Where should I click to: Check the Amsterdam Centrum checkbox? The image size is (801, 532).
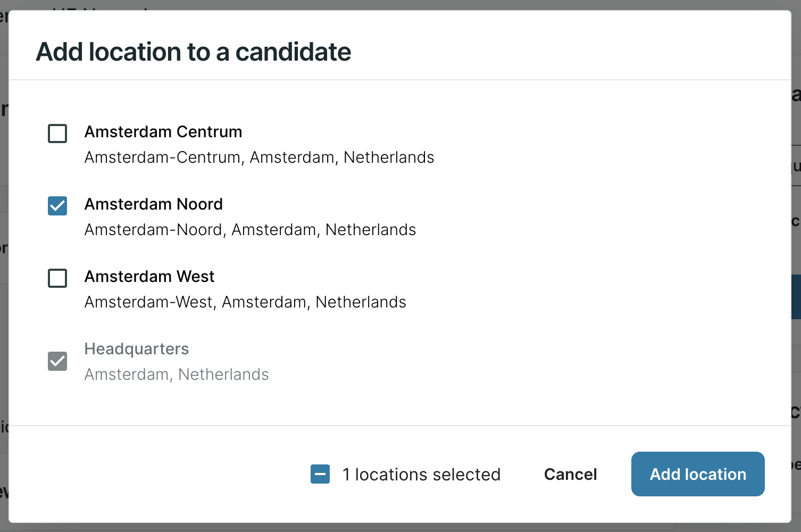coord(57,134)
